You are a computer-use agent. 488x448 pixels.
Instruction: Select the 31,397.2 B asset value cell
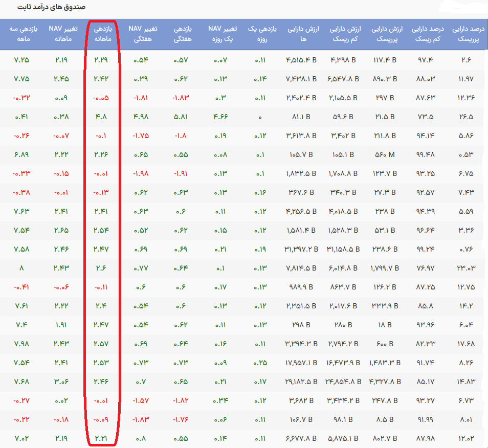point(302,249)
